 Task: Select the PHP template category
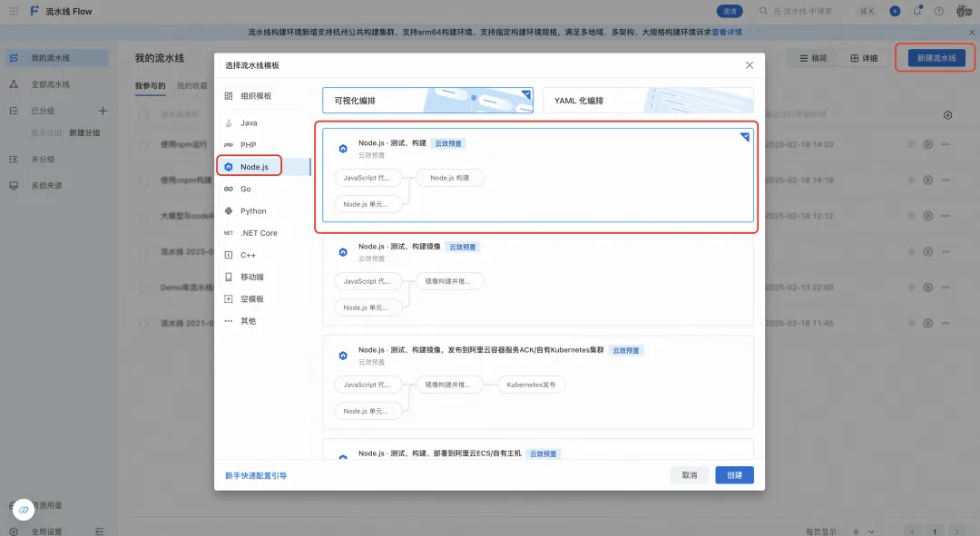click(x=248, y=145)
